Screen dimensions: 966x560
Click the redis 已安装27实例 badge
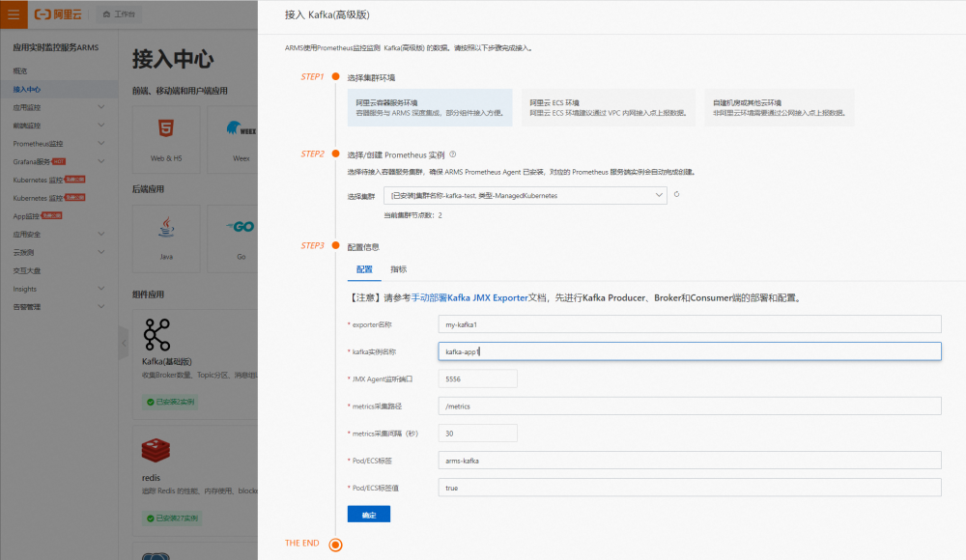[172, 518]
